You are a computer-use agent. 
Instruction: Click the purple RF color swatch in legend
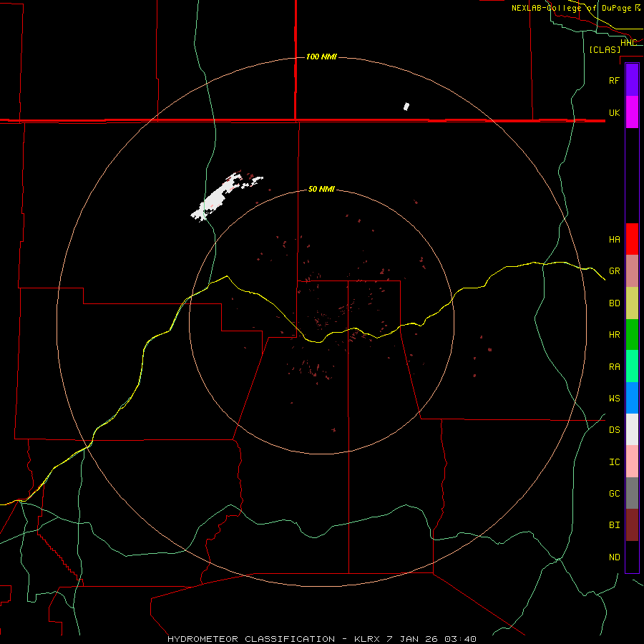coord(632,80)
